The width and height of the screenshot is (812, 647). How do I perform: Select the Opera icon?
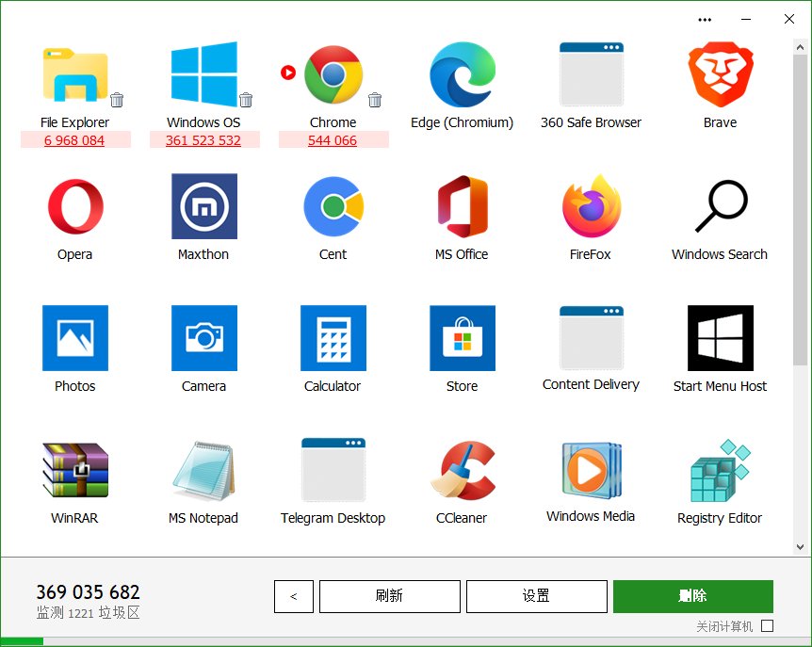tap(75, 206)
